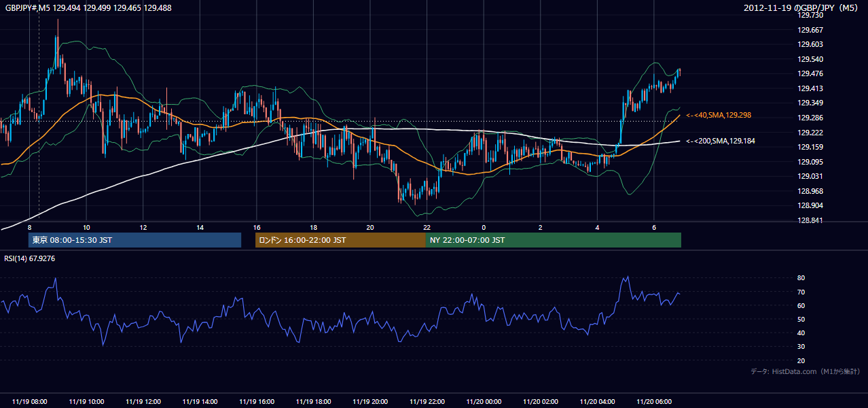
Task: Select the ロンドン 16:00-22:00 JST session bar
Action: (340, 240)
